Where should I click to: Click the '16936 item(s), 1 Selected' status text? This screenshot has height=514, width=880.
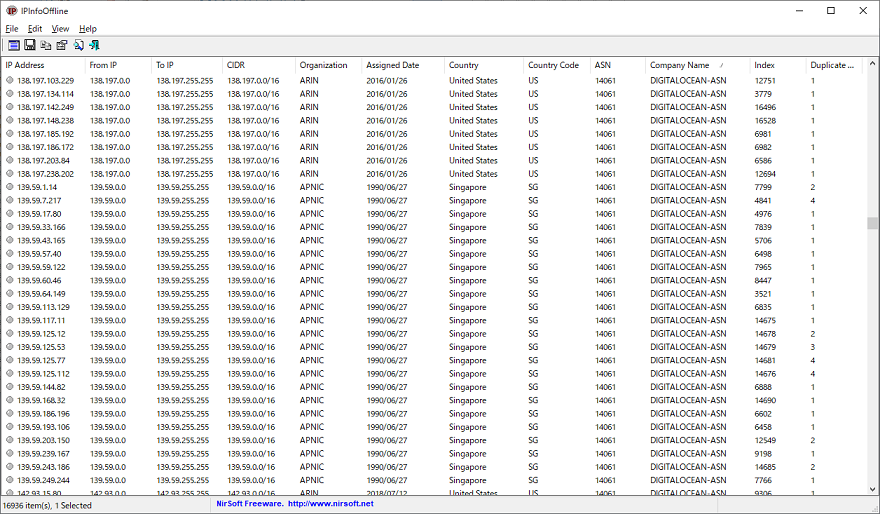coord(47,506)
